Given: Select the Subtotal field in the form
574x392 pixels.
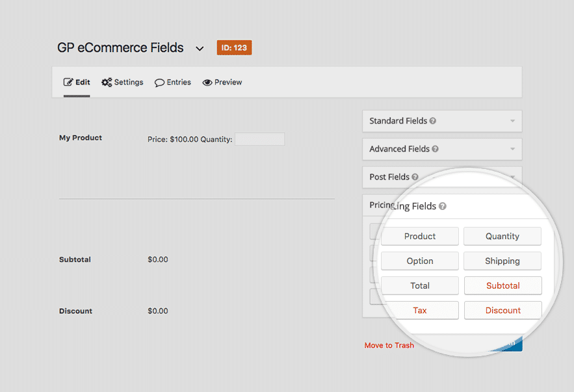Looking at the screenshot, I should [x=75, y=259].
